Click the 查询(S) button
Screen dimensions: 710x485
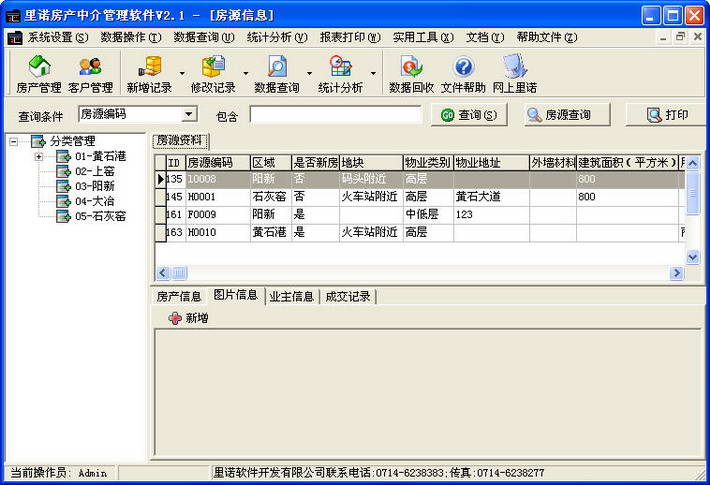pos(469,115)
